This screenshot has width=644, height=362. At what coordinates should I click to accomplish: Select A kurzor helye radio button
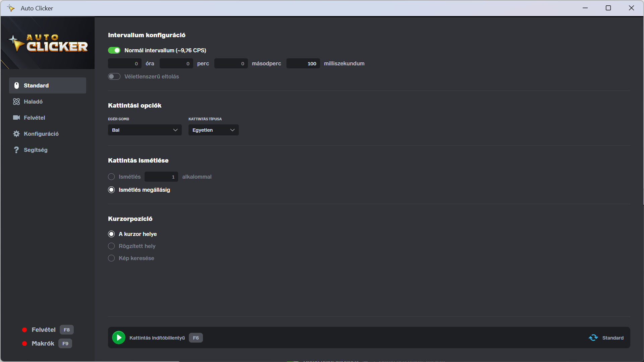(111, 234)
